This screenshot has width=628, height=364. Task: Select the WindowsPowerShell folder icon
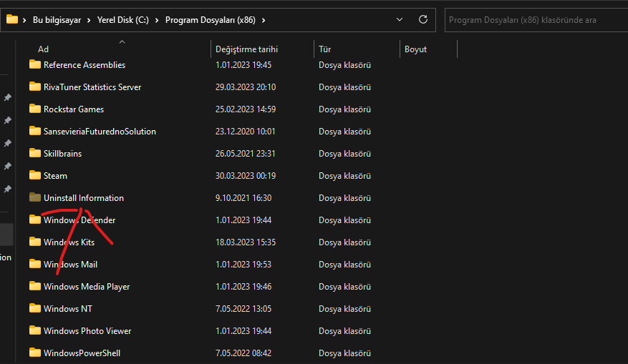click(x=35, y=353)
